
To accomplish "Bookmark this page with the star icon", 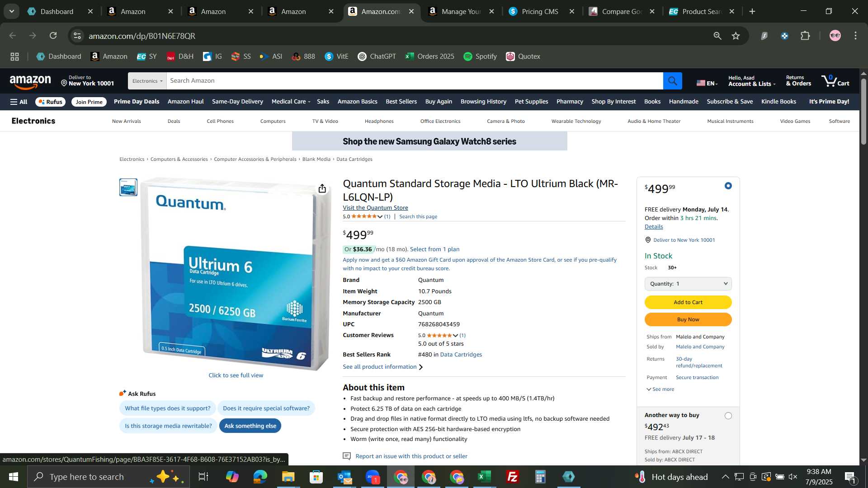I will [x=736, y=36].
